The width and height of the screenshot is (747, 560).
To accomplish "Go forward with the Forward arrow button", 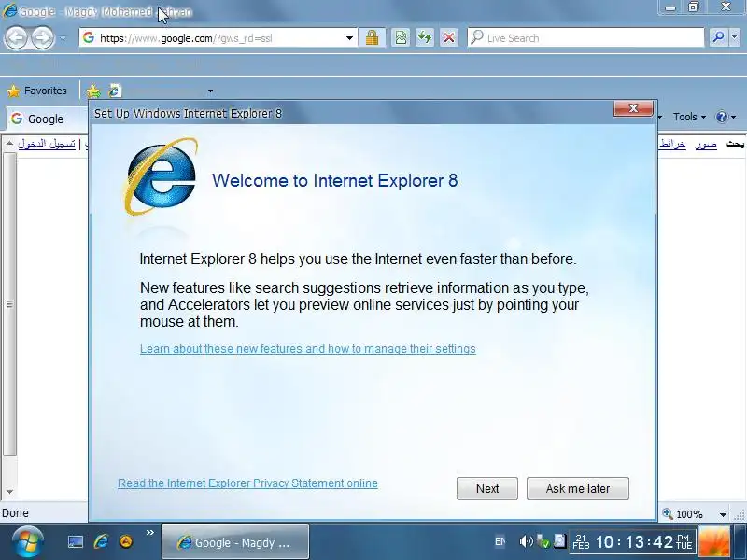I will (42, 37).
